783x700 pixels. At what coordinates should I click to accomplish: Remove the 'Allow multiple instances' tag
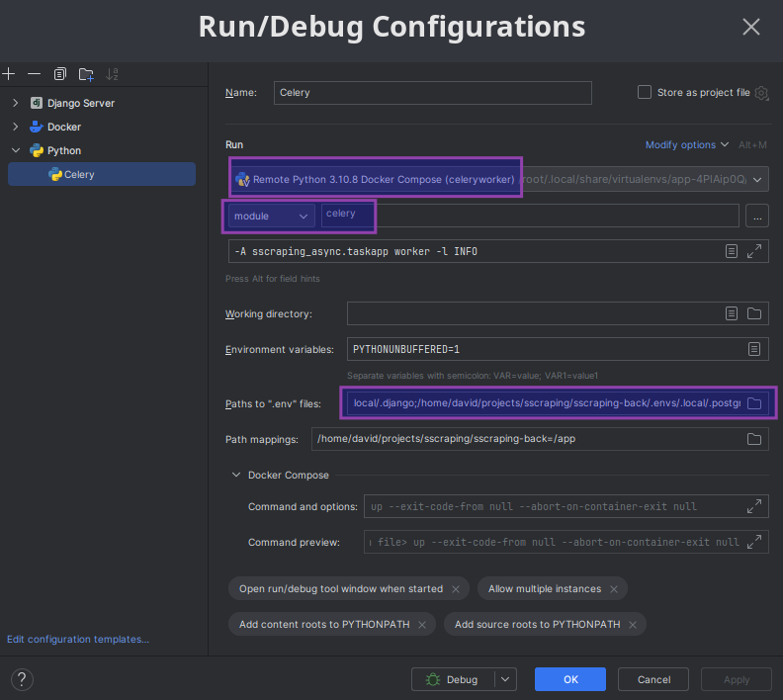click(614, 589)
